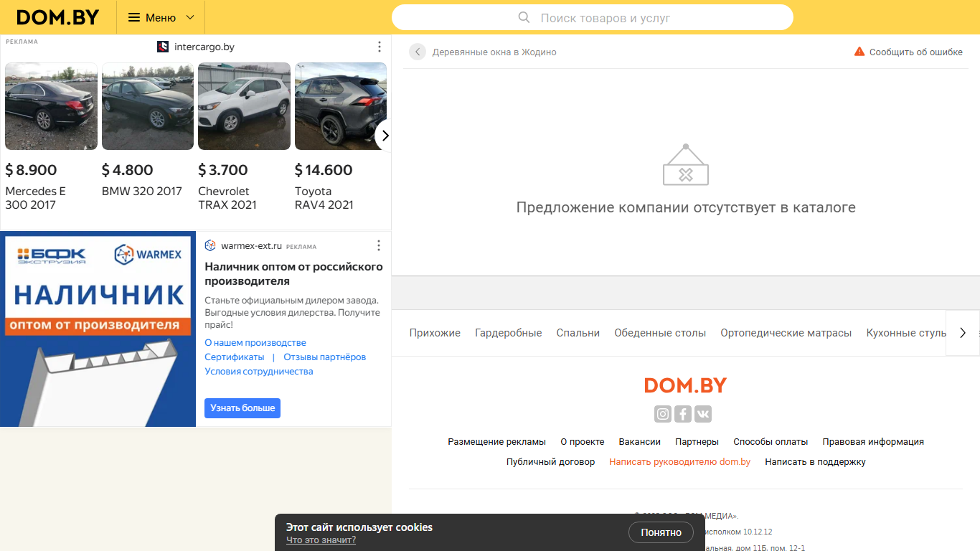Open BMW 320 2017 listing title

[x=142, y=192]
